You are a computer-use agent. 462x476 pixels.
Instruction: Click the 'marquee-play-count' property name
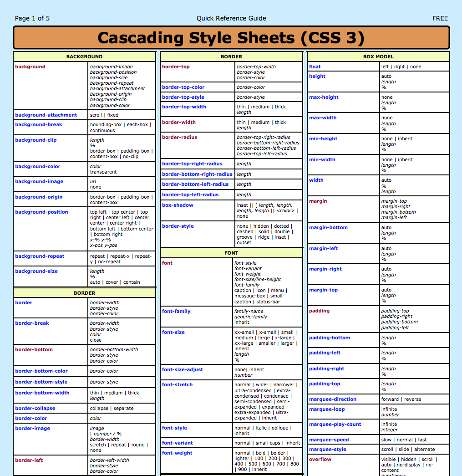(x=335, y=424)
